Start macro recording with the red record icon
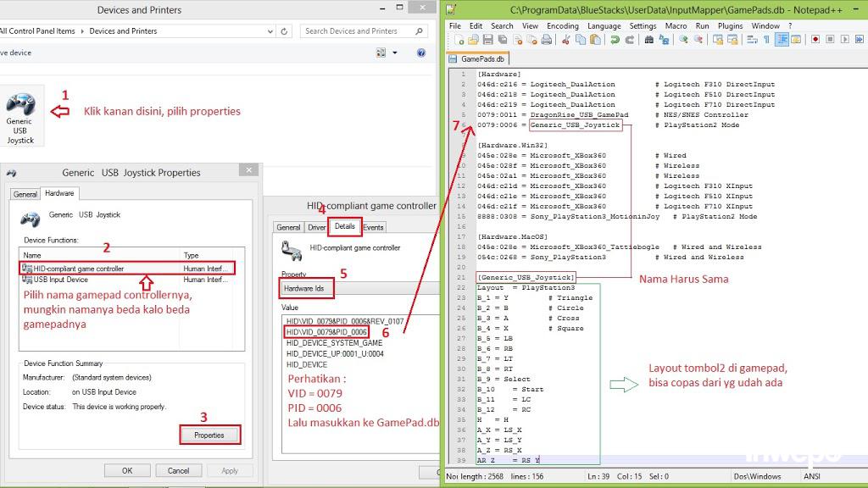The height and width of the screenshot is (488, 868). (815, 40)
